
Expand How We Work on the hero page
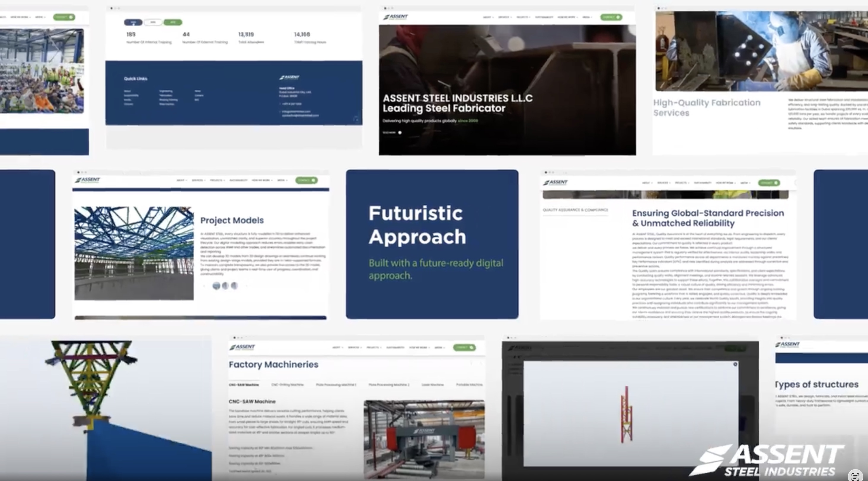(x=567, y=17)
